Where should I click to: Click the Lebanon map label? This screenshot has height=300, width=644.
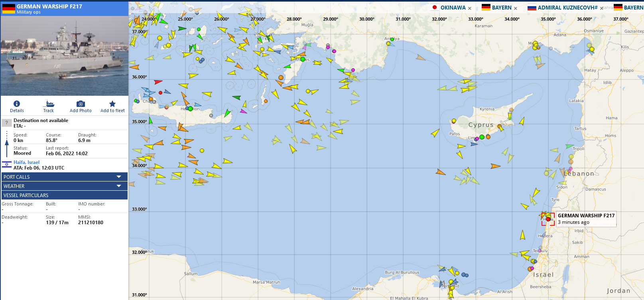579,174
